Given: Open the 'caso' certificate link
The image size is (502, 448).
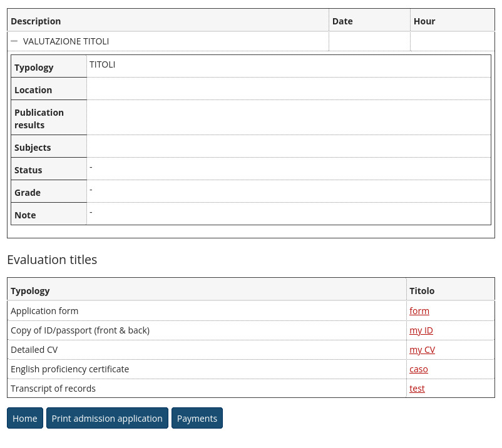Looking at the screenshot, I should (x=418, y=369).
